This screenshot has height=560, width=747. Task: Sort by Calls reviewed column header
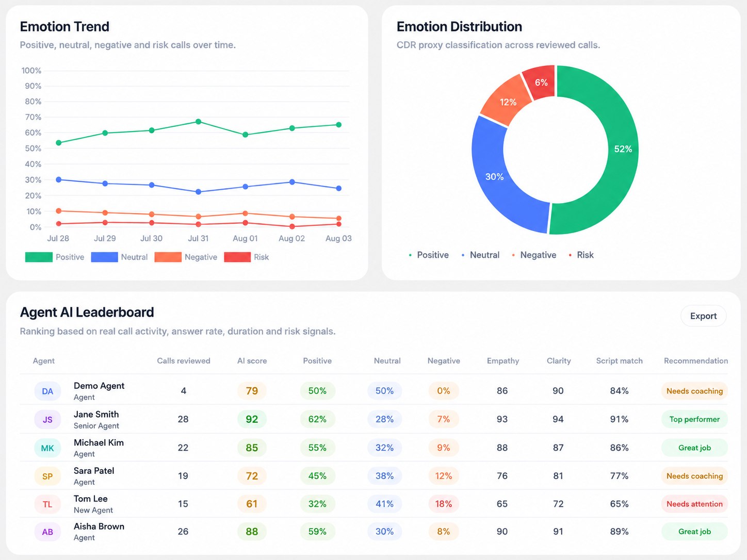184,361
